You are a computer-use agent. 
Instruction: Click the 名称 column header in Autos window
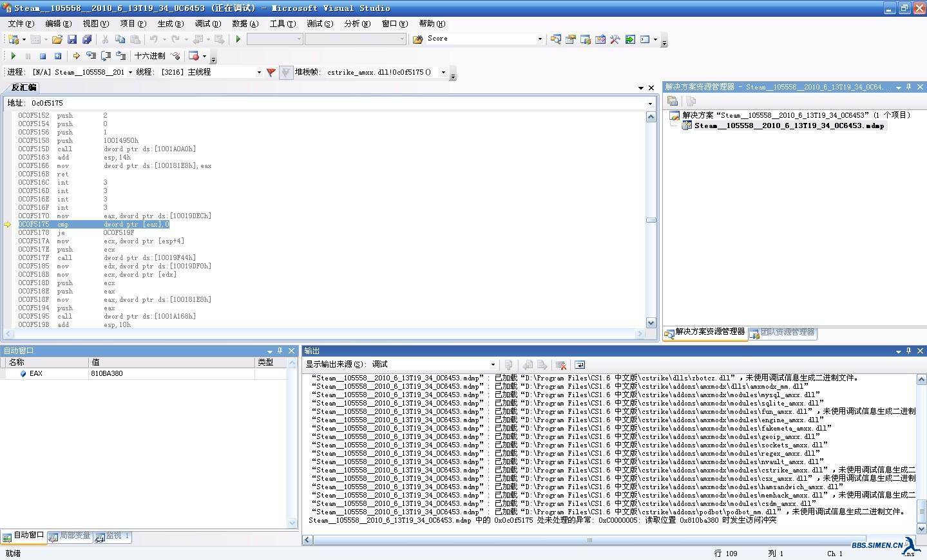[x=44, y=363]
